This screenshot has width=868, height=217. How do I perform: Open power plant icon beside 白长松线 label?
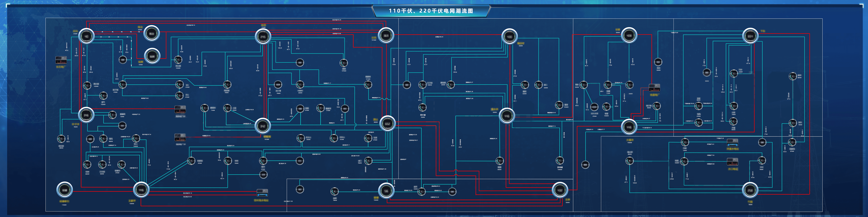click(61, 60)
